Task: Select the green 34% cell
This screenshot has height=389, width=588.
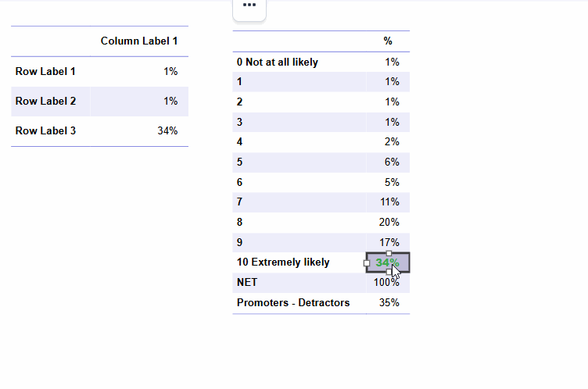Action: pyautogui.click(x=388, y=262)
